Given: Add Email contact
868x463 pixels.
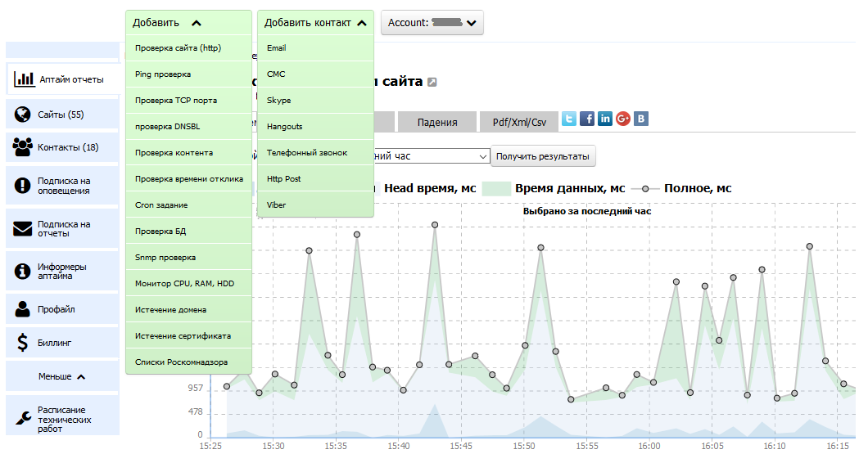Looking at the screenshot, I should coord(315,48).
